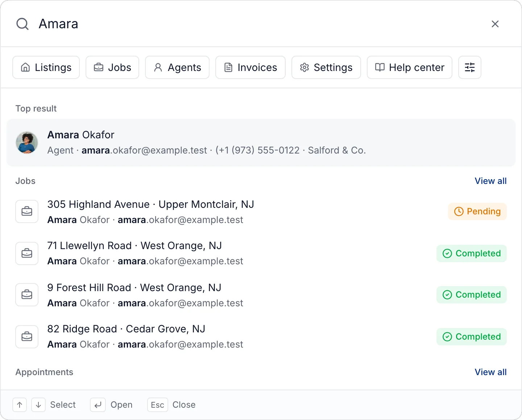Click the search magnifier icon
This screenshot has height=420, width=522.
[x=22, y=24]
